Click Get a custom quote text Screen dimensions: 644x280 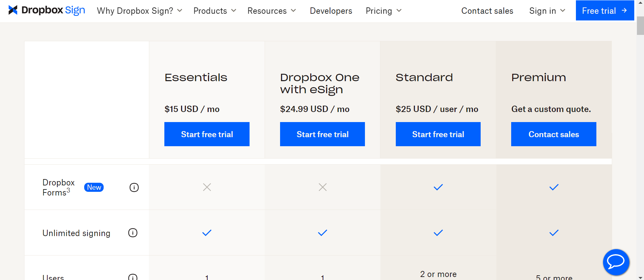pyautogui.click(x=551, y=109)
